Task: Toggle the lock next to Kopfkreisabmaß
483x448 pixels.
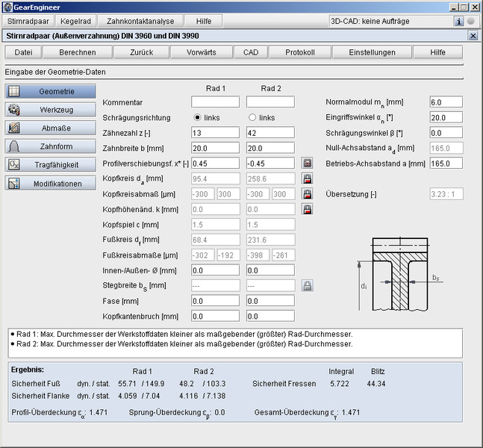Action: (x=307, y=194)
